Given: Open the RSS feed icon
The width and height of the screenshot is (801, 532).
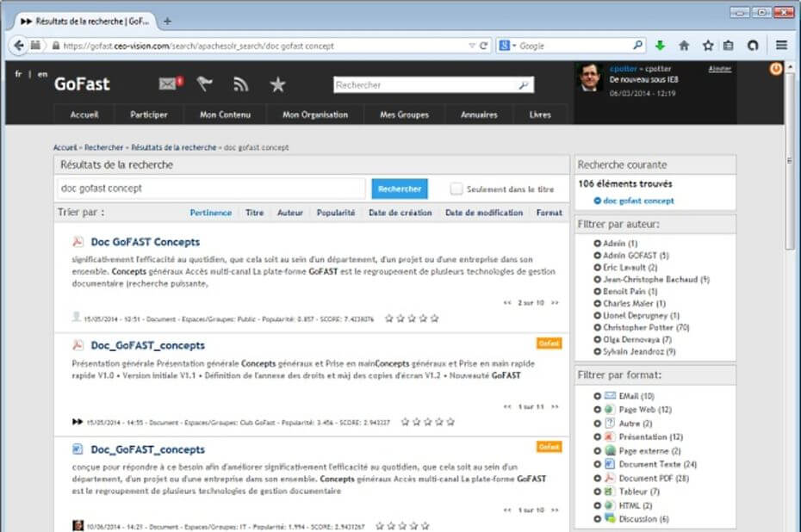Looking at the screenshot, I should click(x=241, y=84).
